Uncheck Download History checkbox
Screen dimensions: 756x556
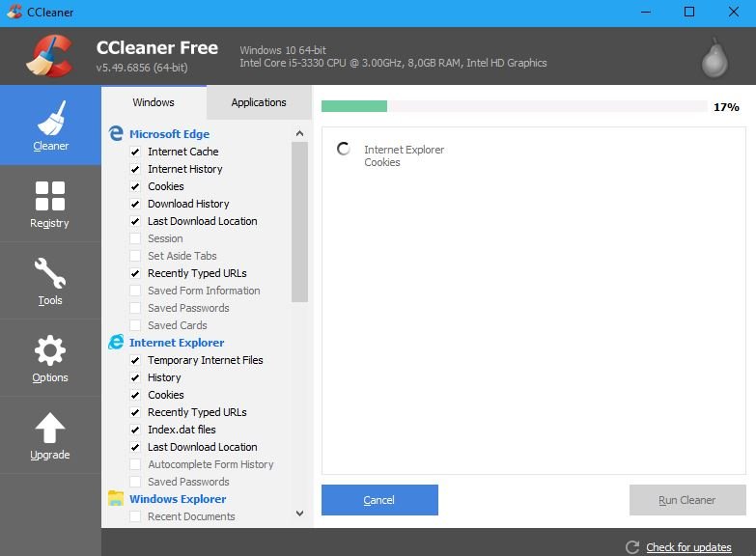coord(135,204)
